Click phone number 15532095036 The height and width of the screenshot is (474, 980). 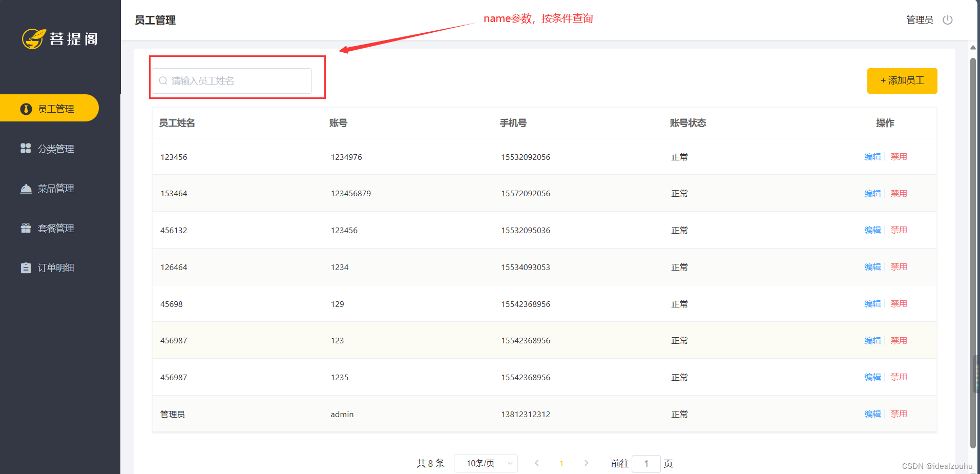point(526,231)
